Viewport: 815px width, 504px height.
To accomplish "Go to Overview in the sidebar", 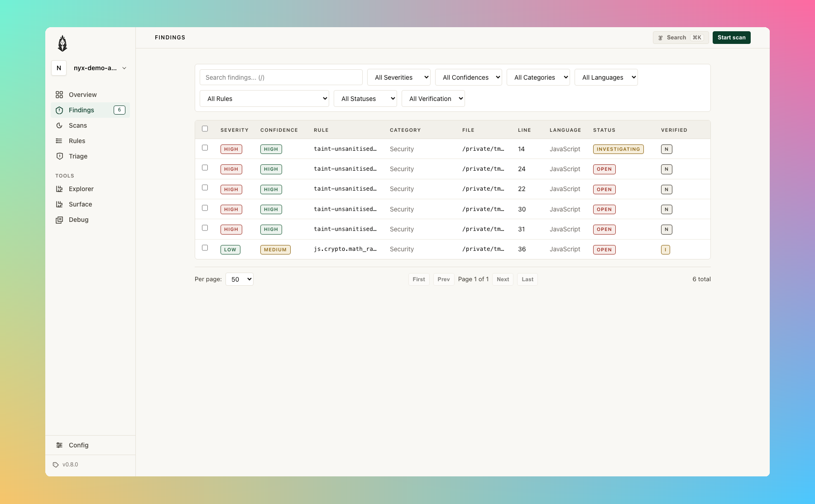I will tap(90, 95).
